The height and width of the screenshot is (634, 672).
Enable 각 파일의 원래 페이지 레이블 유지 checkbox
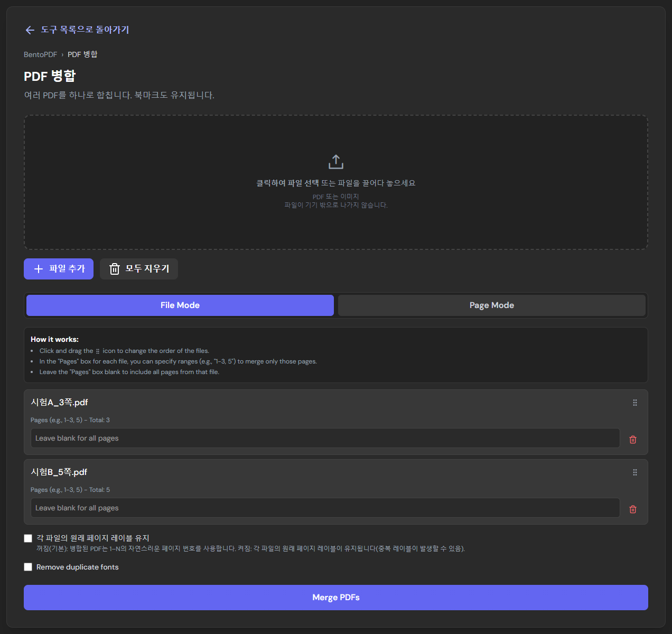coord(28,538)
